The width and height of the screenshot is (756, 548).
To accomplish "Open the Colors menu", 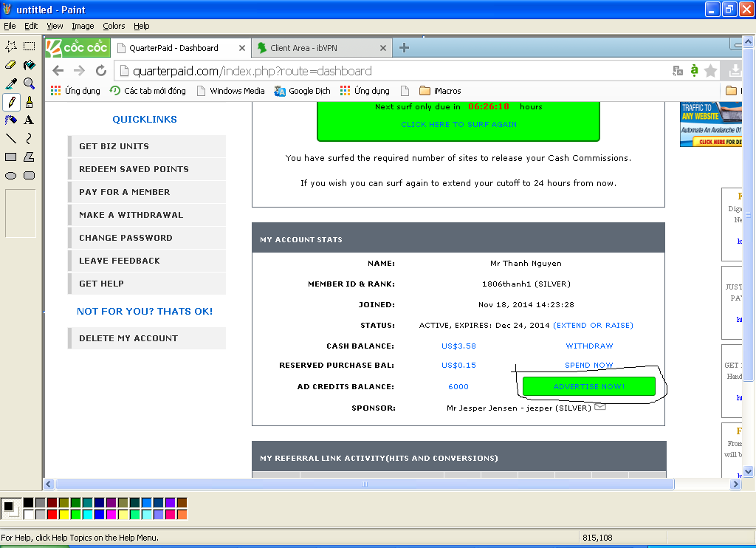I will (x=114, y=26).
